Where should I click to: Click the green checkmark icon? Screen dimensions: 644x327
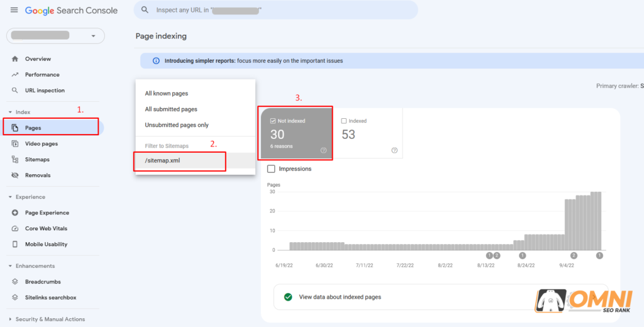pyautogui.click(x=288, y=297)
